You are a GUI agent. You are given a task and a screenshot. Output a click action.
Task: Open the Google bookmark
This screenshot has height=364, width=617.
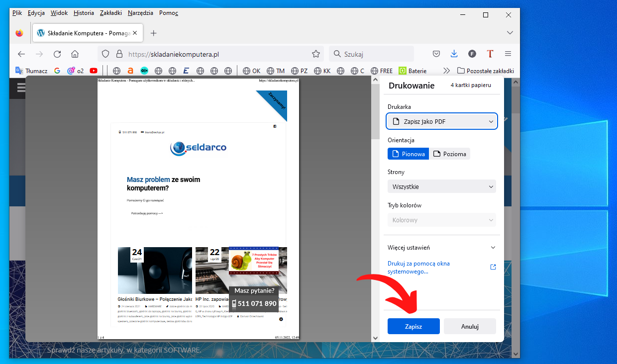[x=57, y=71]
